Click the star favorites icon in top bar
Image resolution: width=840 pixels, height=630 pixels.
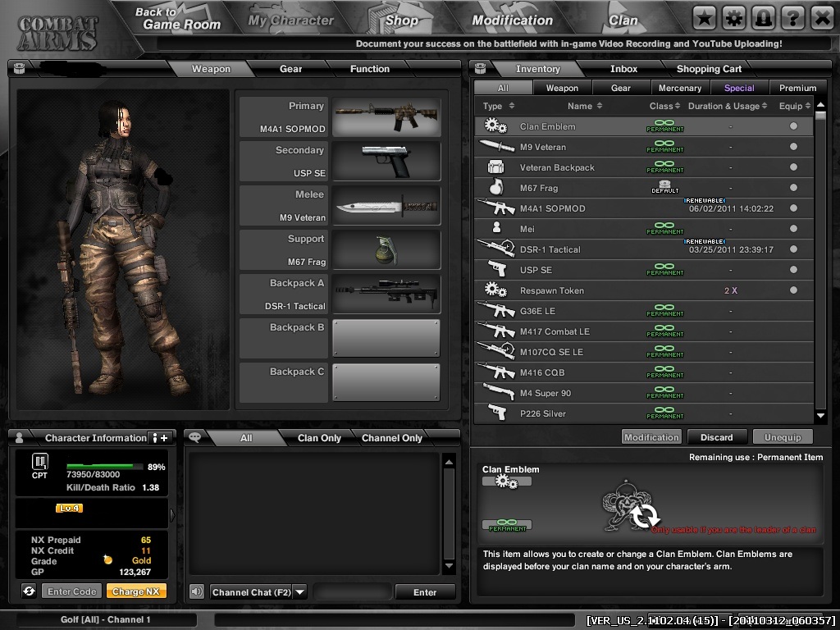click(704, 20)
